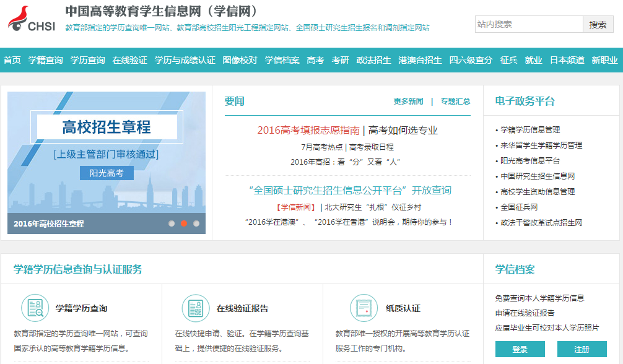This screenshot has width=623, height=364.
Task: Open 2016年高招 看分又看人 article
Action: [x=346, y=162]
